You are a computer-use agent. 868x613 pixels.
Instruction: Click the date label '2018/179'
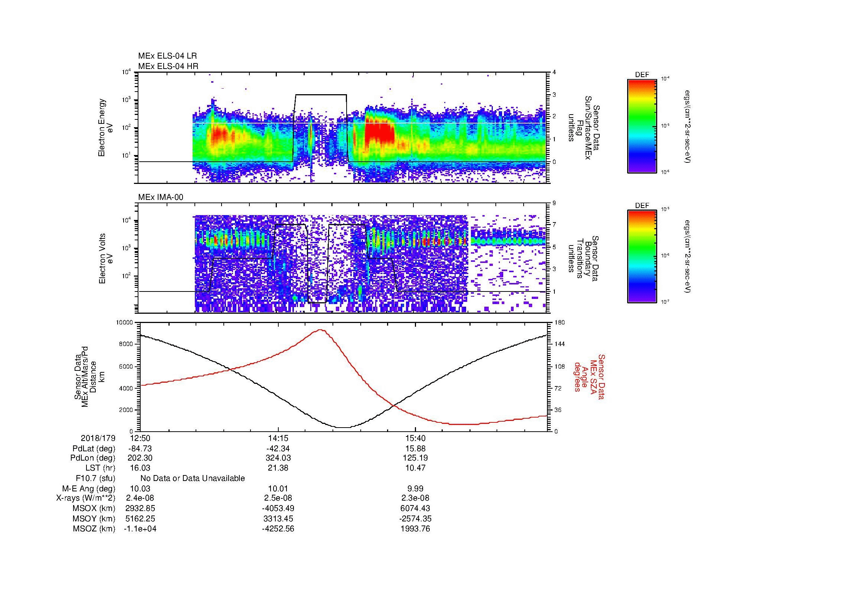pyautogui.click(x=98, y=438)
